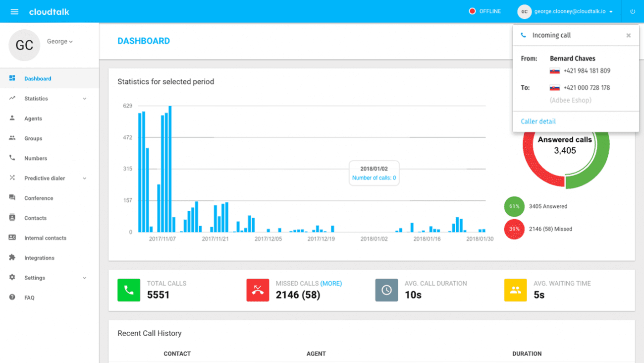Open the Agents section via its person icon
This screenshot has width=644, height=363.
pos(11,118)
